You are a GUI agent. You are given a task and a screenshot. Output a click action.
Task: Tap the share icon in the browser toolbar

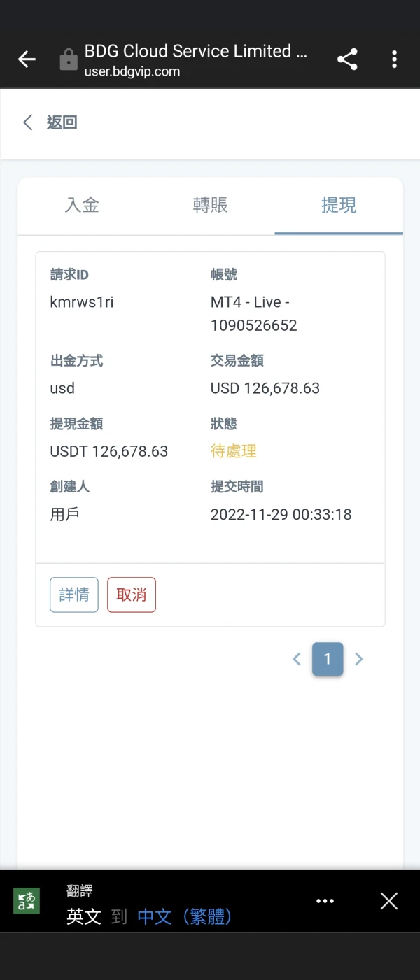(346, 59)
